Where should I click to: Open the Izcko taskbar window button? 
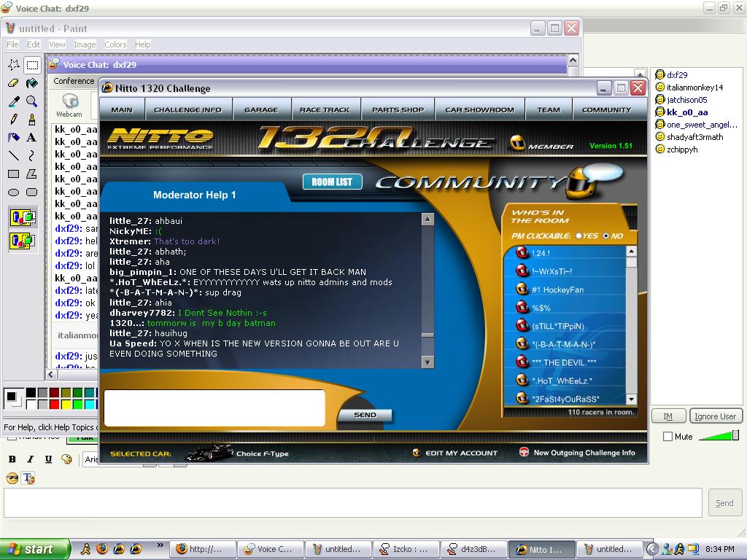click(405, 549)
